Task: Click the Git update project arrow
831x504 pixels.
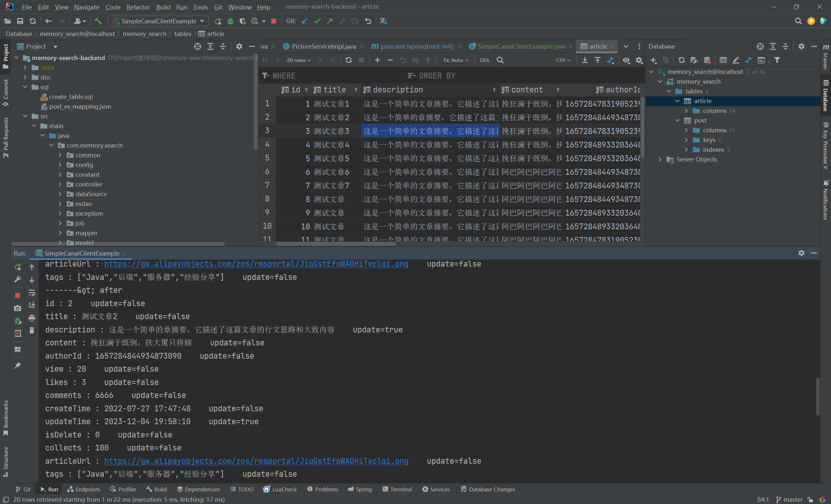Action: pyautogui.click(x=304, y=21)
